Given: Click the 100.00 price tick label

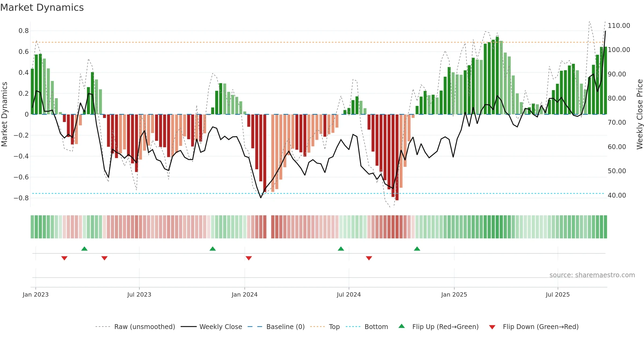Looking at the screenshot, I should (619, 50).
